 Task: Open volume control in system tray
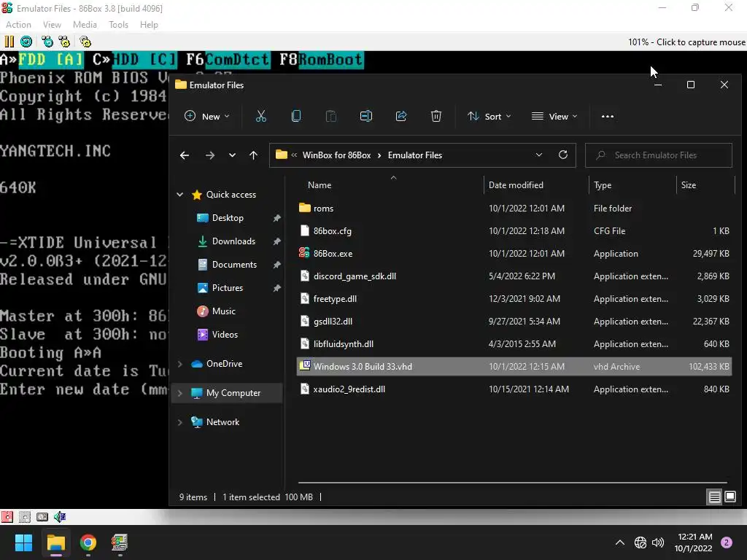(658, 542)
